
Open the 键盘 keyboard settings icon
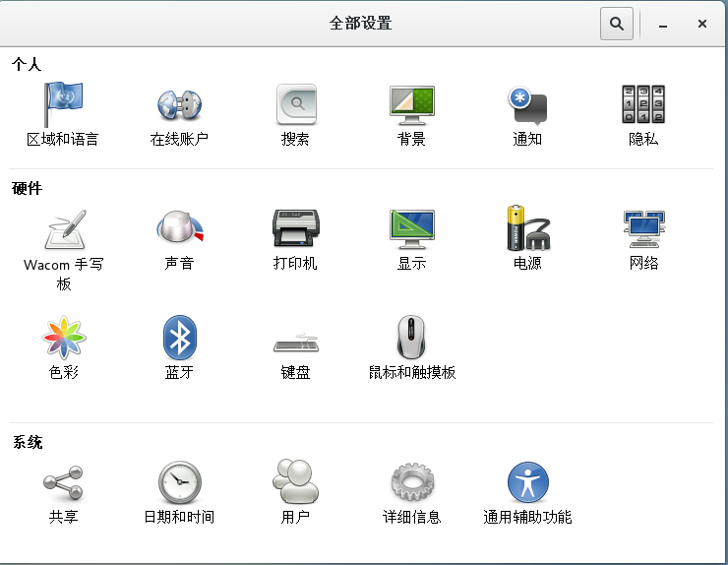[x=296, y=343]
